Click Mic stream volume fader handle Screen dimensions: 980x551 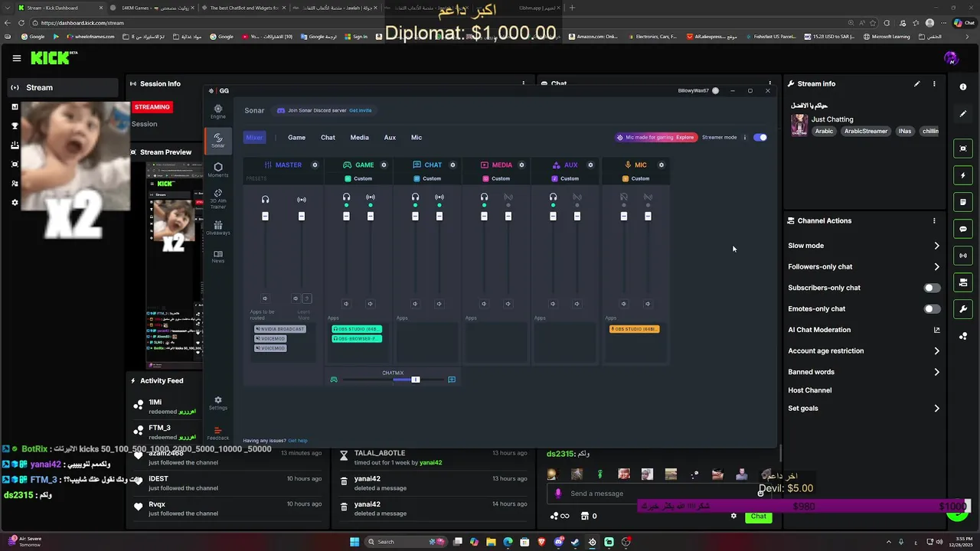pyautogui.click(x=648, y=217)
